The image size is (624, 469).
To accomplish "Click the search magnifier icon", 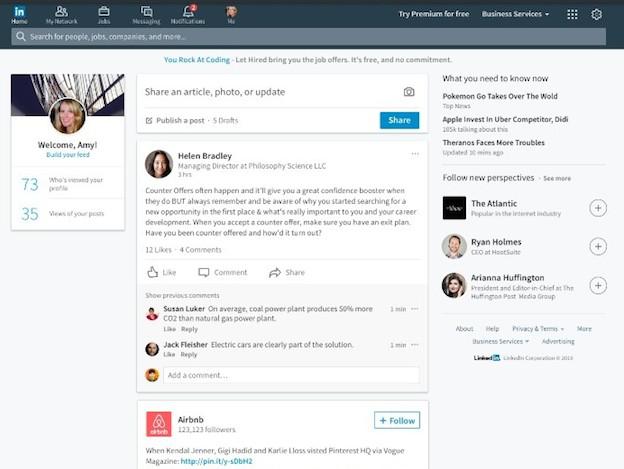I will coord(20,37).
